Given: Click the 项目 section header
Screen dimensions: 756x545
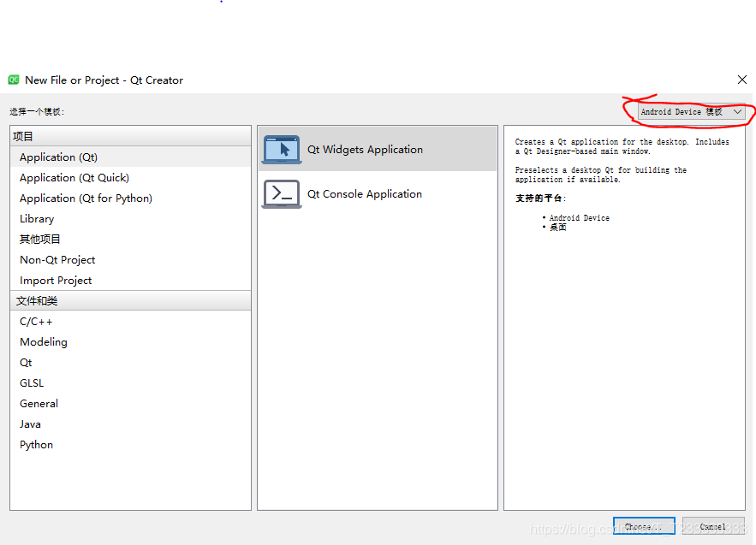Looking at the screenshot, I should click(130, 136).
